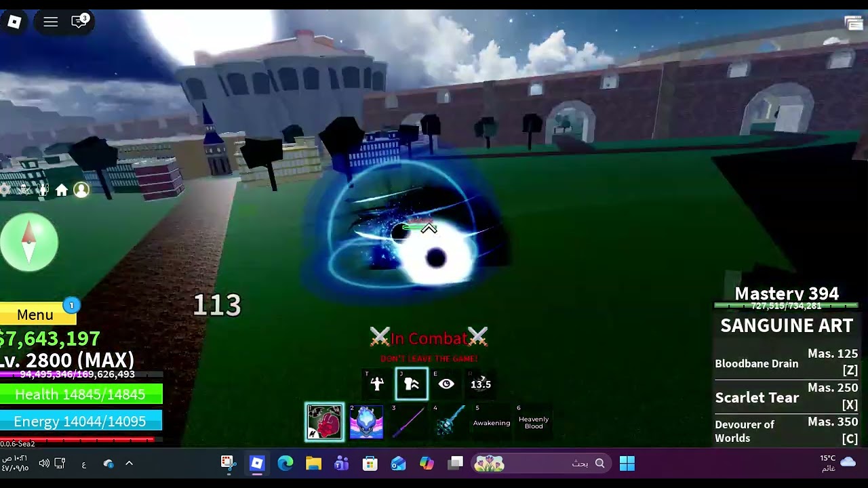Expand the hidden system tray icons
The width and height of the screenshot is (868, 488).
129,464
